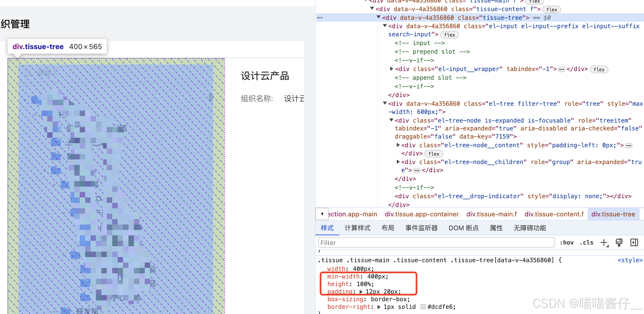644x314 pixels.
Task: Switch to the 计算样式 tab
Action: click(x=357, y=228)
